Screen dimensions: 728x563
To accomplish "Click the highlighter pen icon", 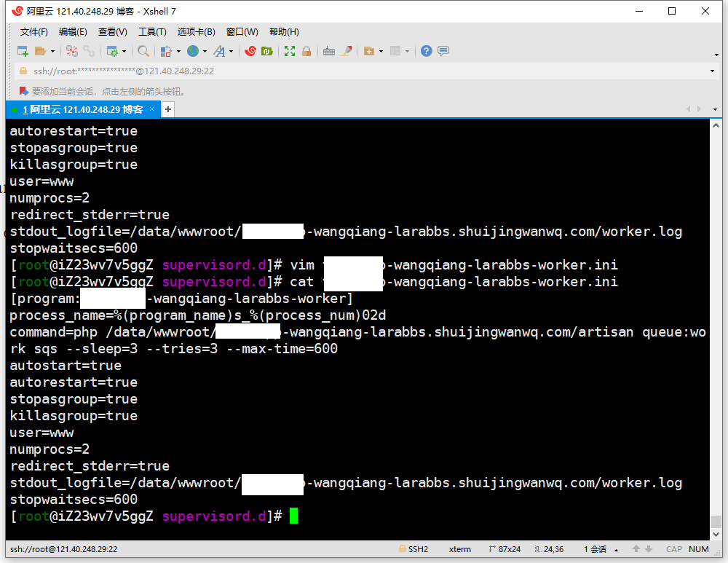I will pos(347,51).
